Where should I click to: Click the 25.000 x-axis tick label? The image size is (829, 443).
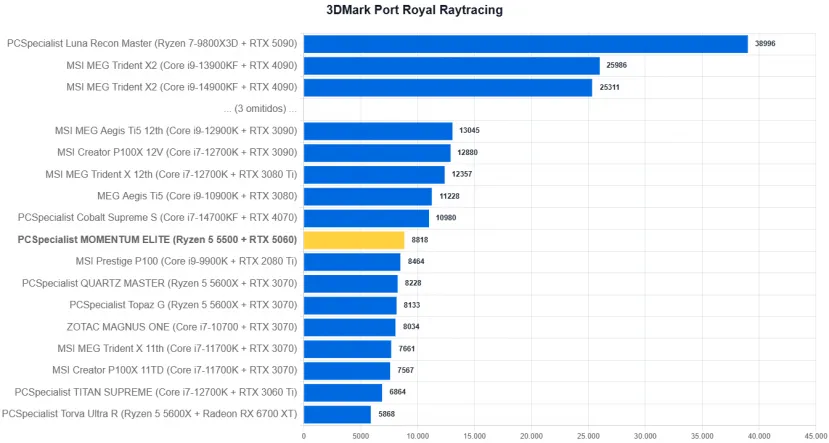(588, 436)
